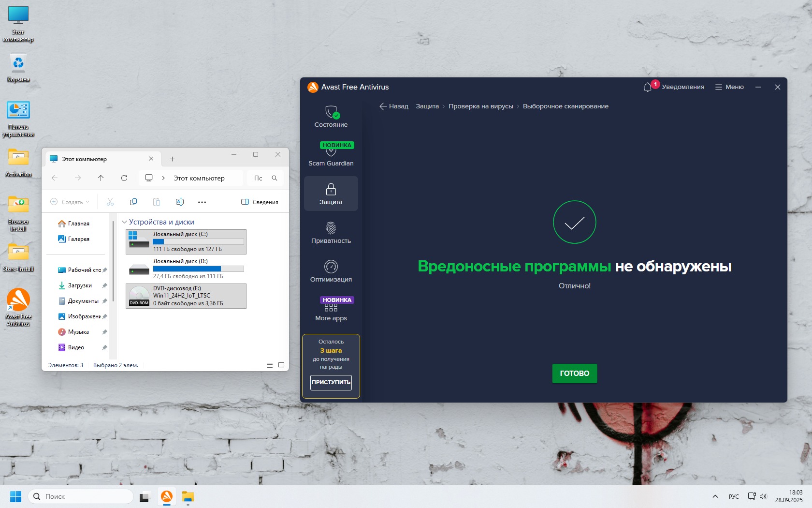Click Explorer navigation pane scrollbar
Image resolution: width=812 pixels, height=508 pixels.
tap(113, 261)
